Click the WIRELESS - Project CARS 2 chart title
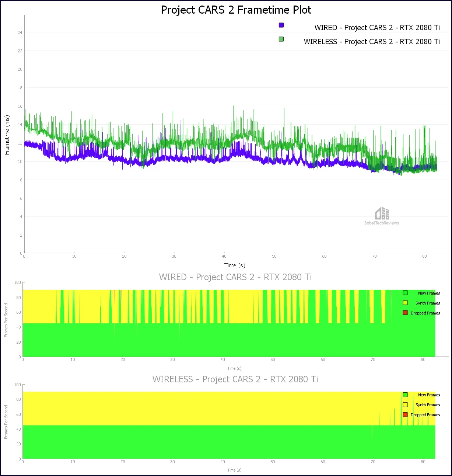 pos(235,379)
